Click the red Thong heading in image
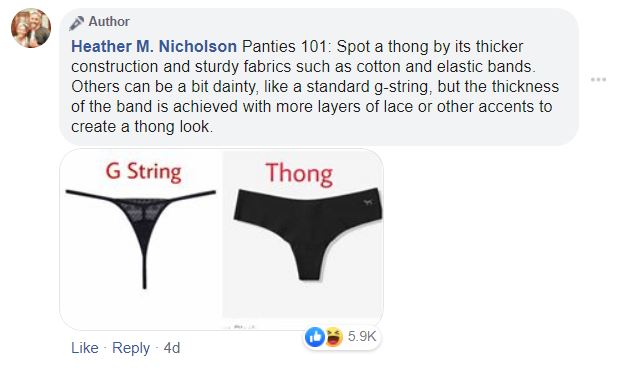The height and width of the screenshot is (372, 617). coord(299,174)
